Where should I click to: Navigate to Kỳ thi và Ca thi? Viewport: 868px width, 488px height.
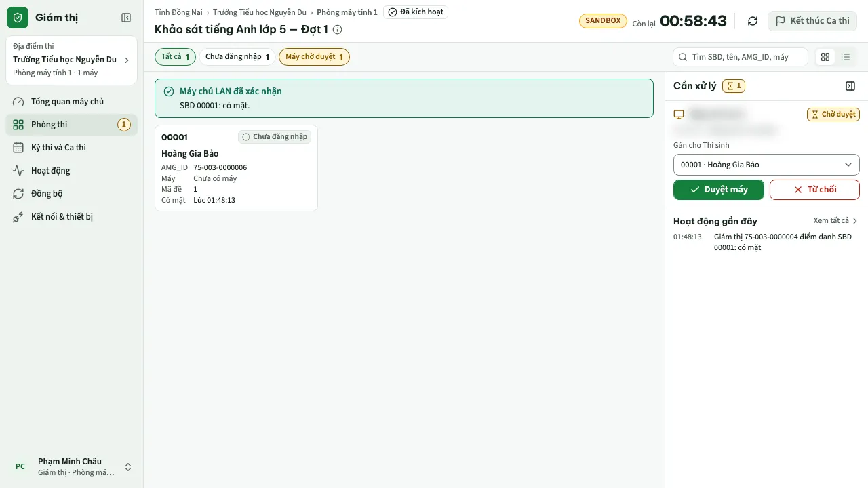pyautogui.click(x=72, y=148)
